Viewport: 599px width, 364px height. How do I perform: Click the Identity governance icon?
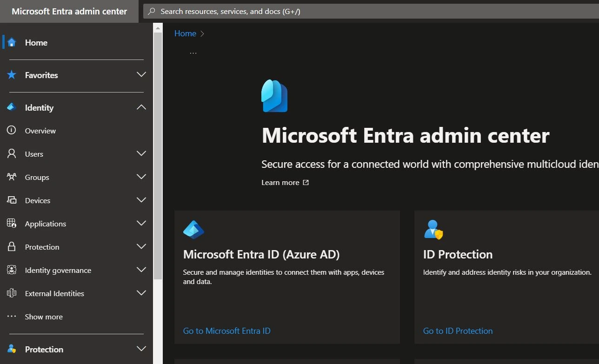coord(12,270)
